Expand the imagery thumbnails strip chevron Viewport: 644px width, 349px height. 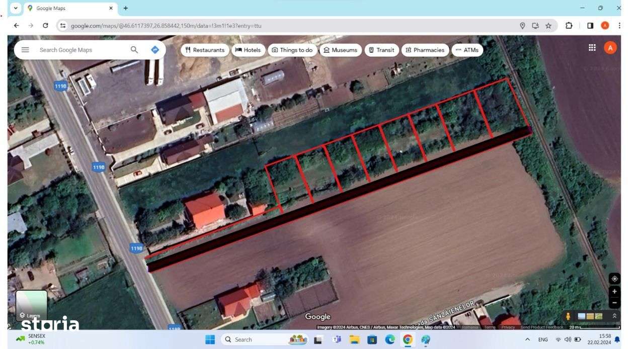[614, 316]
